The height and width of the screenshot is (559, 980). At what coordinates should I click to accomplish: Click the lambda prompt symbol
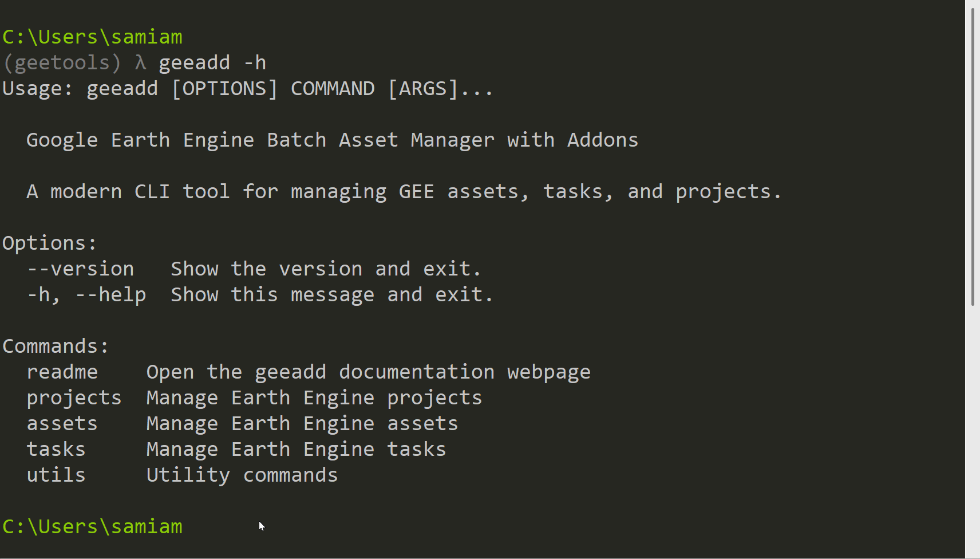click(x=140, y=63)
